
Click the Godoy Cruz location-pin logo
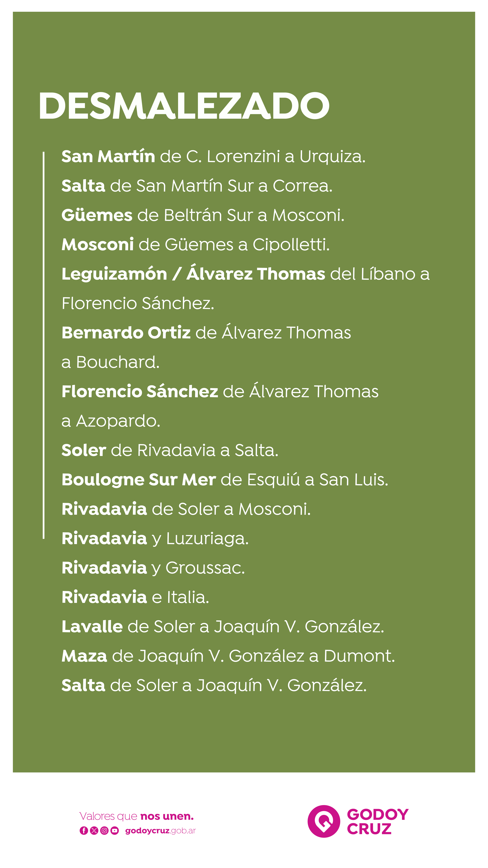(324, 821)
